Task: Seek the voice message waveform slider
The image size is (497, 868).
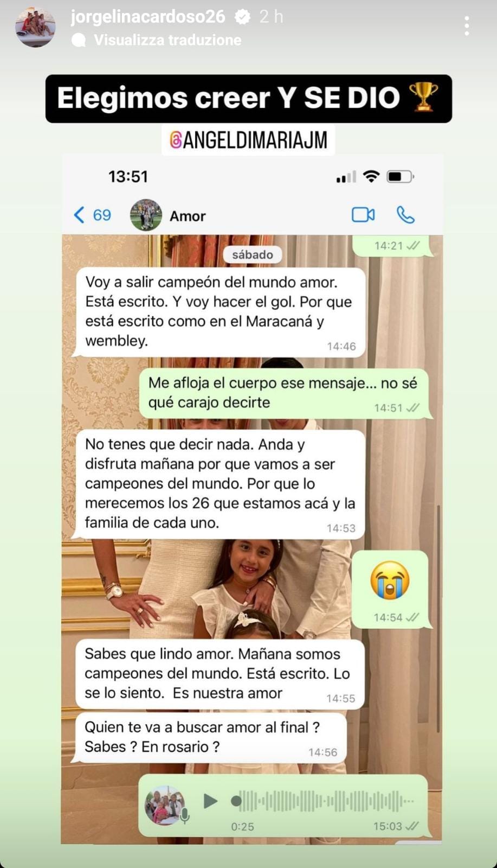Action: (323, 801)
